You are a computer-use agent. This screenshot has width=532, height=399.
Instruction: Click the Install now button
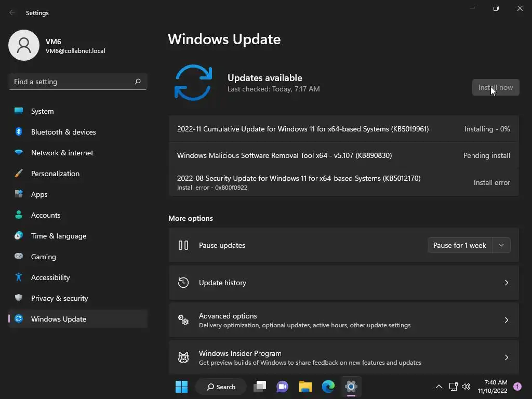(496, 87)
